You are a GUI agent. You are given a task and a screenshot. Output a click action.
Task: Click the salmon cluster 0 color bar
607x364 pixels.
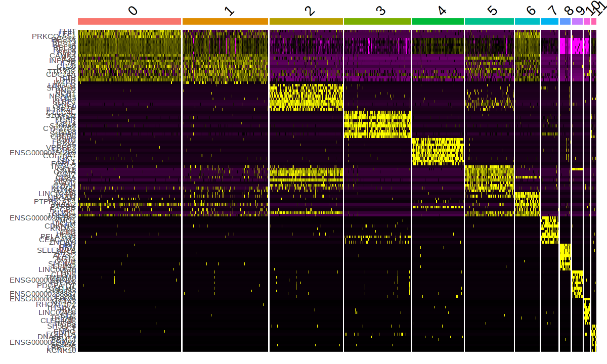click(129, 21)
